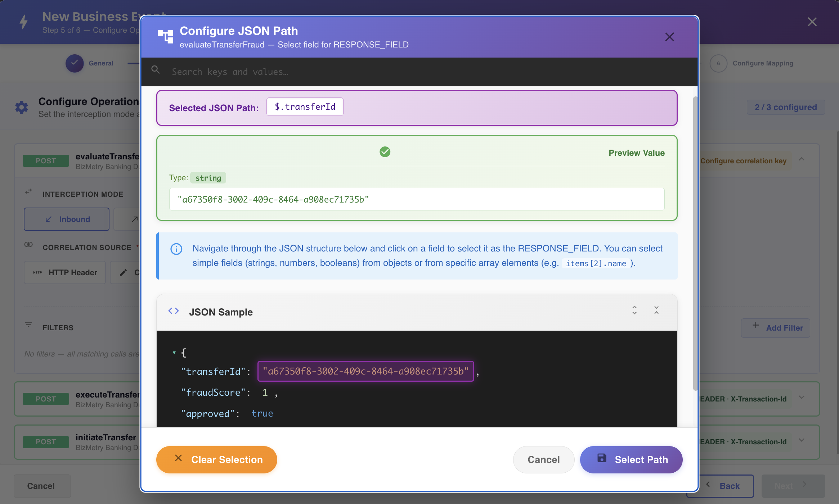Click the string type badge
Viewport: 839px width, 504px height.
click(x=208, y=178)
